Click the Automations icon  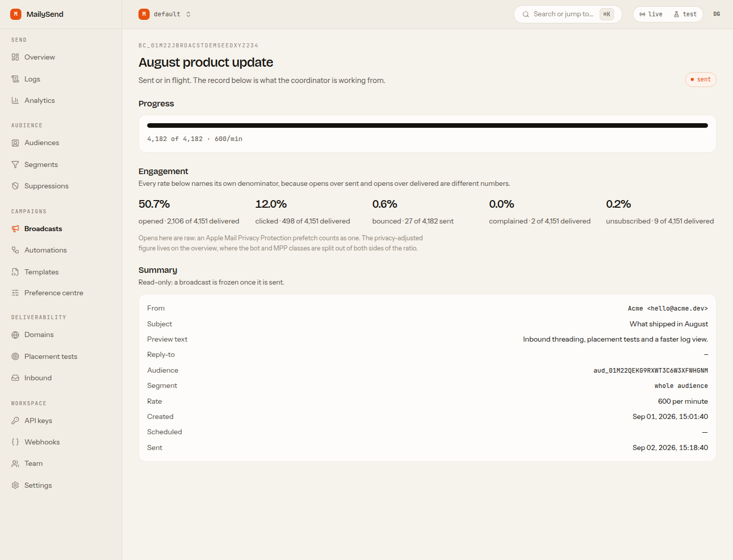[15, 250]
